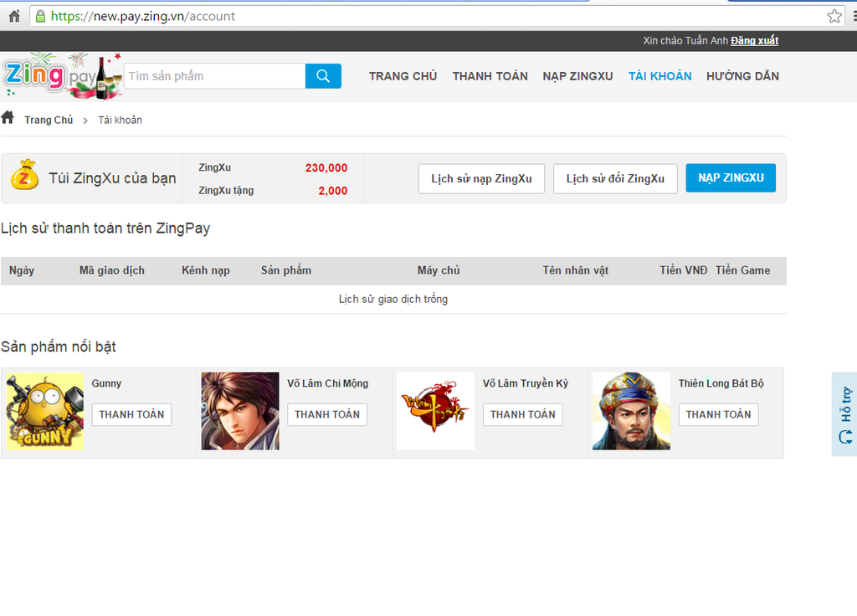The width and height of the screenshot is (857, 616).
Task: Go to TRANG CHỦ menu
Action: 403,76
